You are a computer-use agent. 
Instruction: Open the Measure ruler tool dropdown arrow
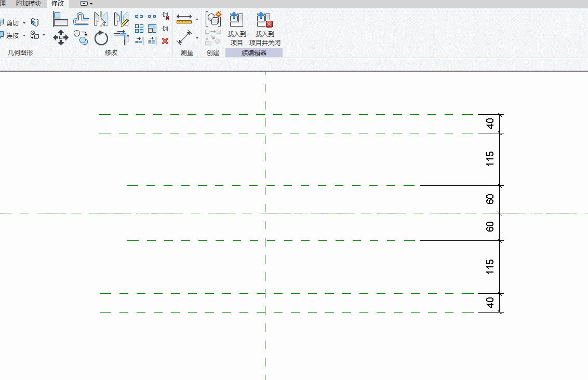point(197,20)
